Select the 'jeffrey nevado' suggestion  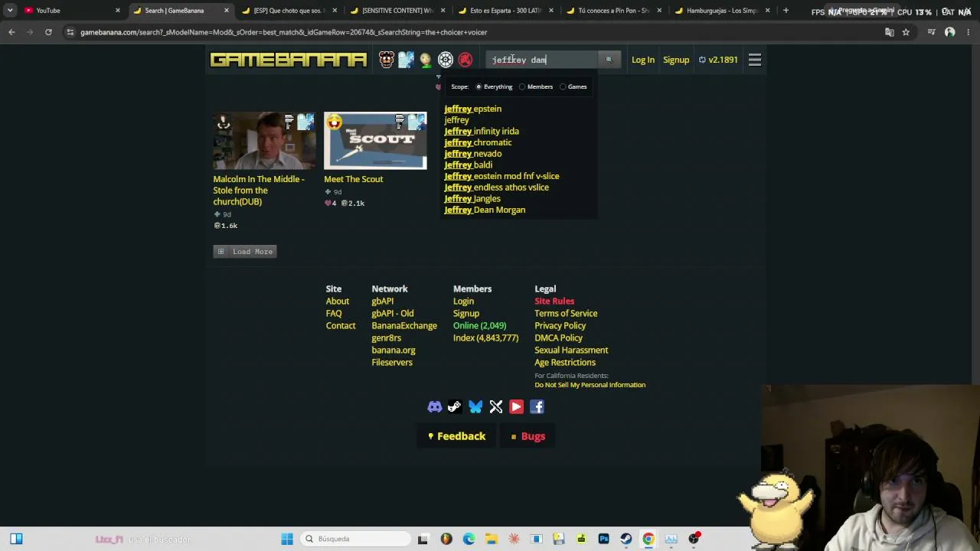(473, 154)
